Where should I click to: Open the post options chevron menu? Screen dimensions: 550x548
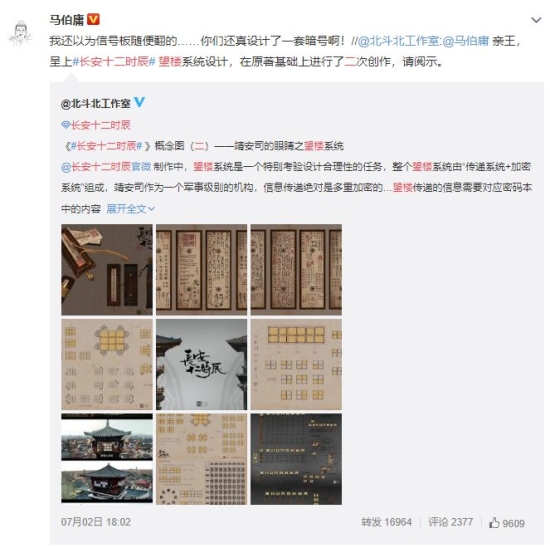coord(536,20)
